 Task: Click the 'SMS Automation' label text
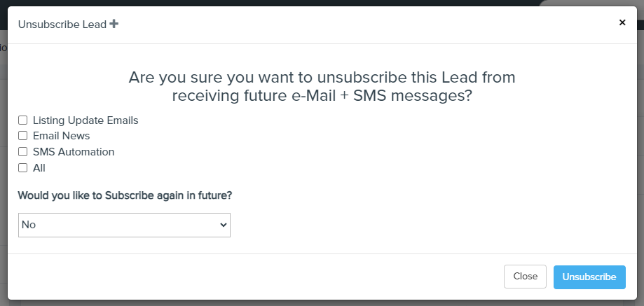pyautogui.click(x=74, y=152)
